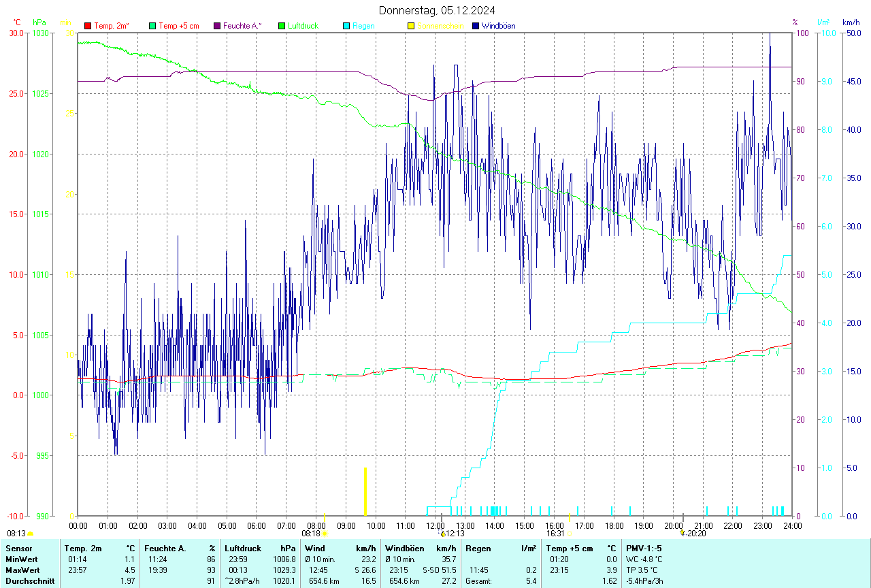The image size is (871, 588).
Task: Click the average pressure value 1020.1
Action: pos(284,581)
